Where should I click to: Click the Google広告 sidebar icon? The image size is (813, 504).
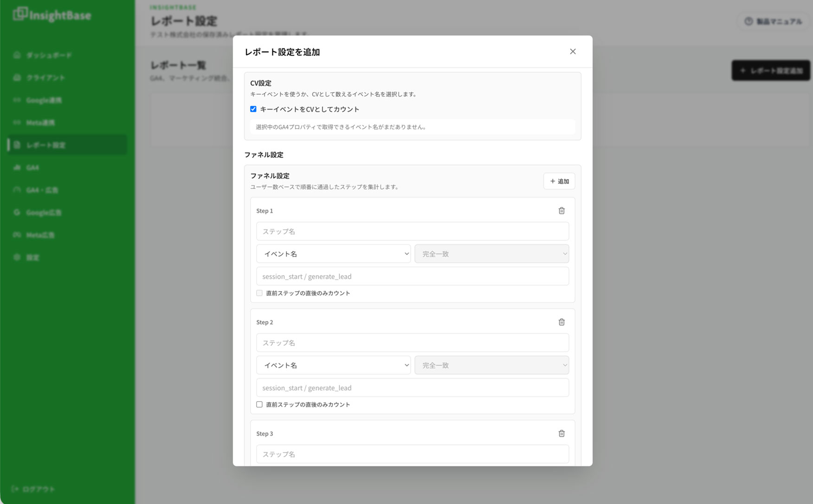17,212
